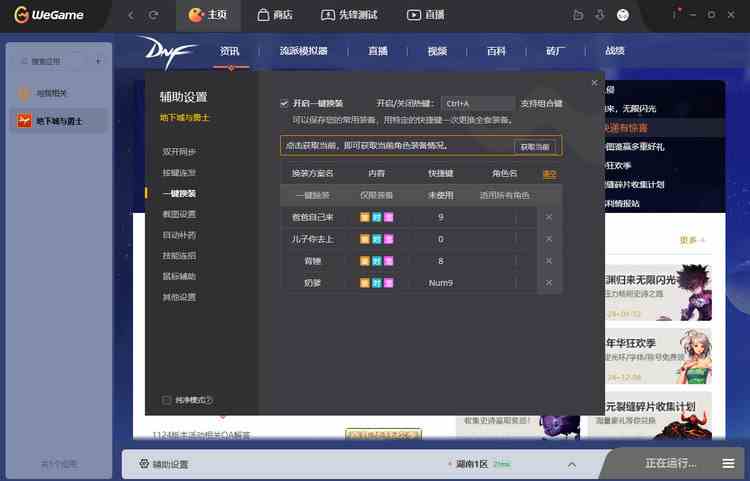Toggle the 纯净模式 checkbox
The image size is (750, 481).
166,400
